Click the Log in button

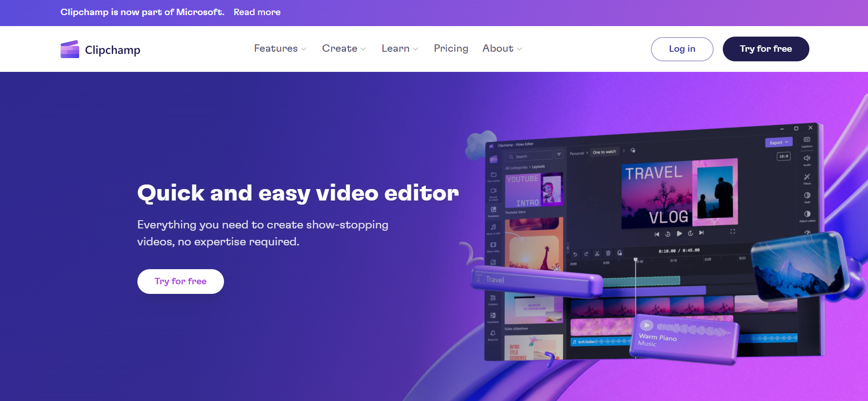682,49
